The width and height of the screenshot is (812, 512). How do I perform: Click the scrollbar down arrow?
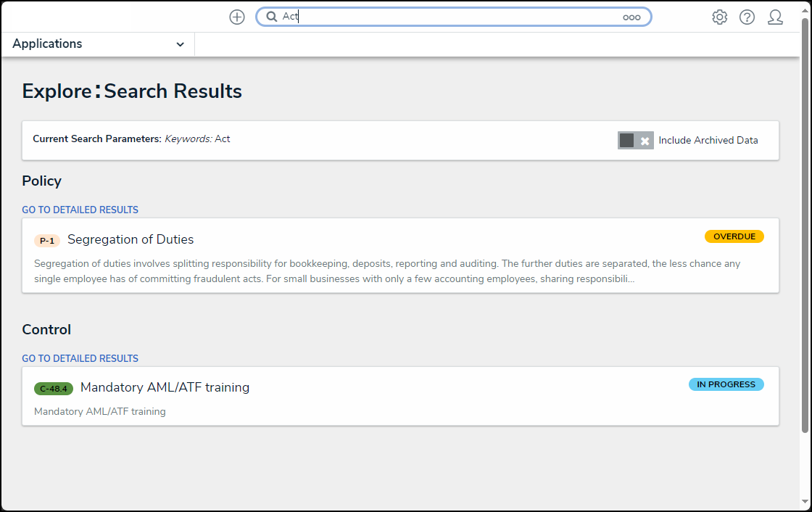(x=805, y=502)
